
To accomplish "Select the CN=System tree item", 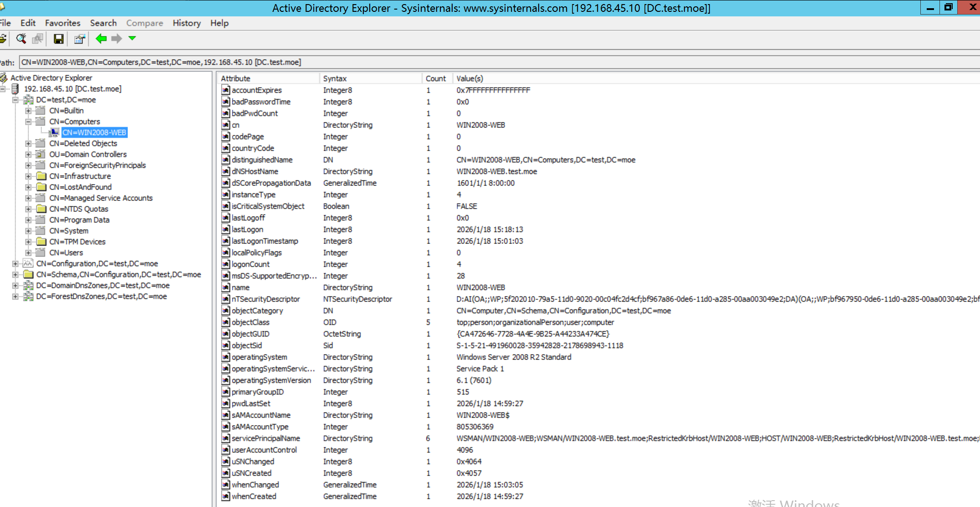I will pyautogui.click(x=69, y=231).
